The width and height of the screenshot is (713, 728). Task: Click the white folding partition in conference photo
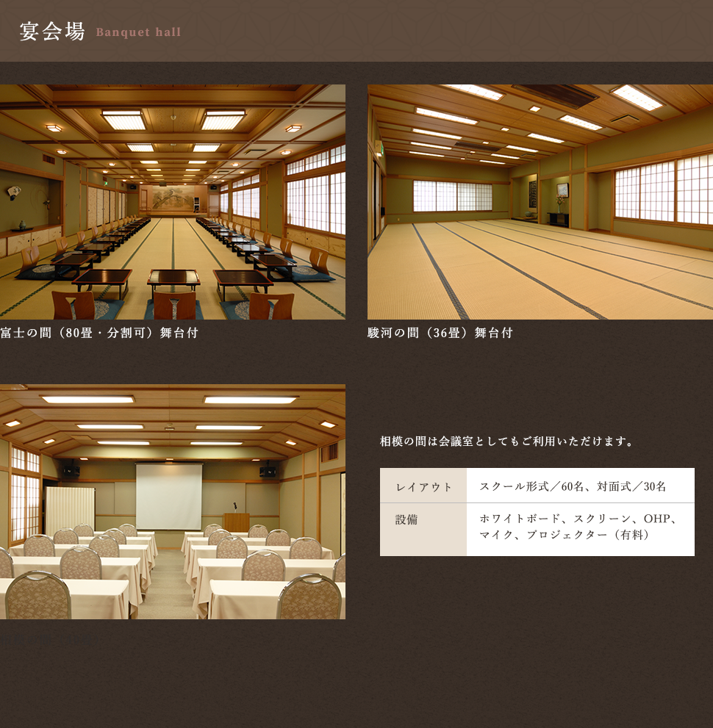pos(71,509)
